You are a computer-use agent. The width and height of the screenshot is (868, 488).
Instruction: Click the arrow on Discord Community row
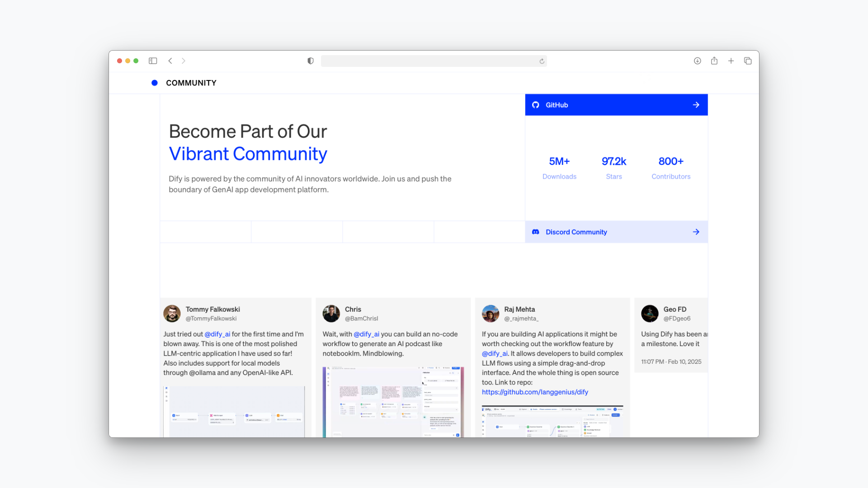tap(696, 232)
